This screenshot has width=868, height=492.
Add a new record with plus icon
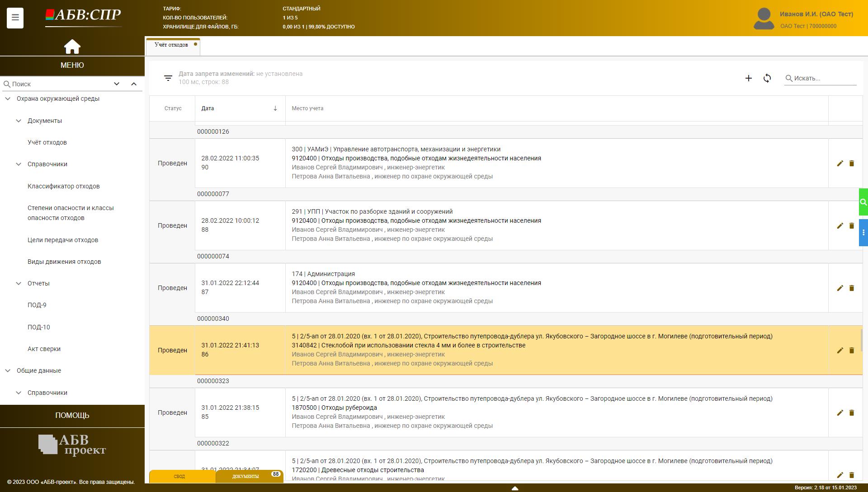click(x=748, y=78)
